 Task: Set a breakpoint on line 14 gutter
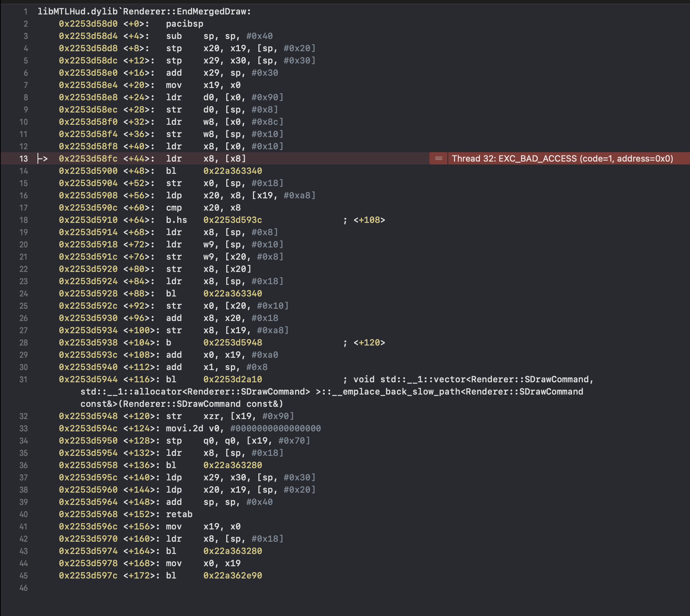tap(24, 171)
